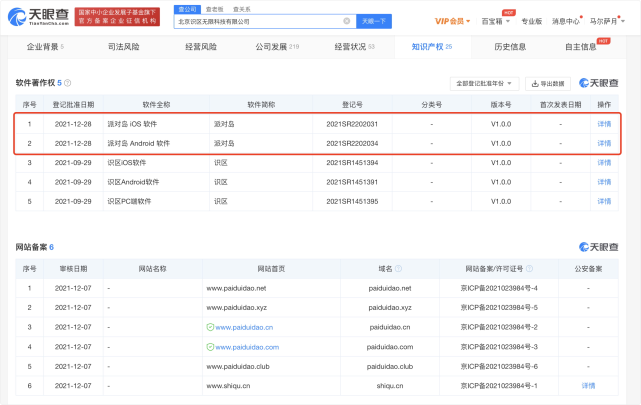
Task: Clear the search box with X icon
Action: 347,21
